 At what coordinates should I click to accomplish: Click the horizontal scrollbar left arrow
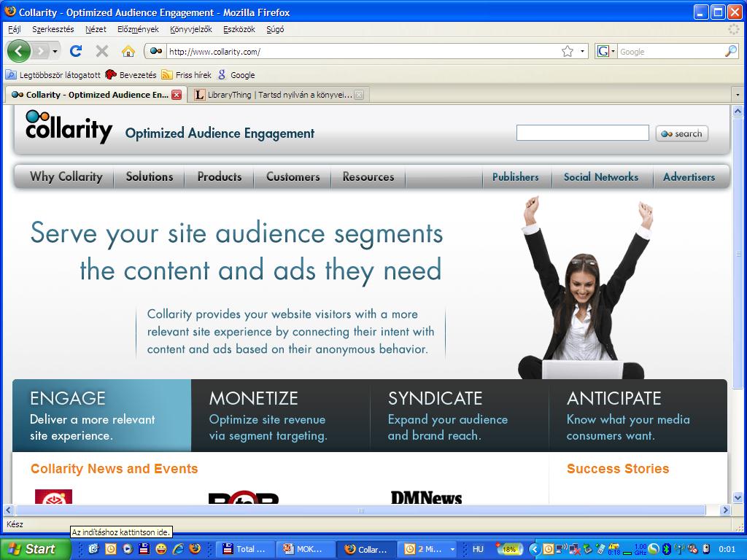(9, 510)
